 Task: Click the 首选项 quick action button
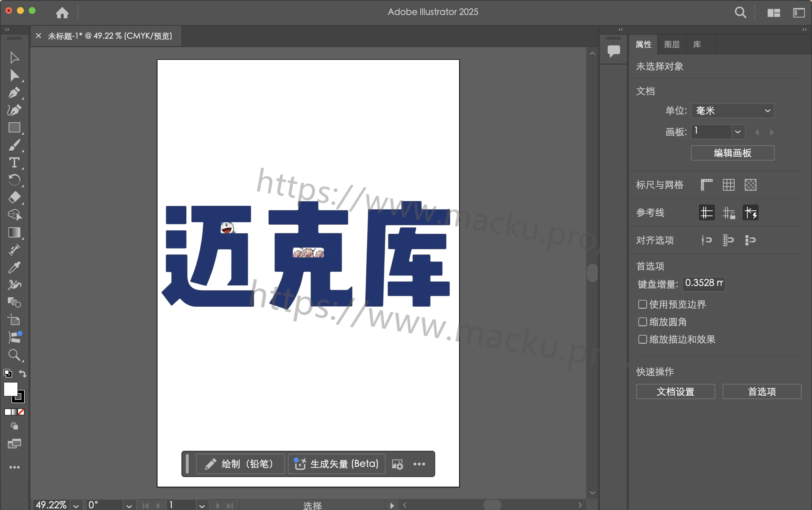pos(762,391)
